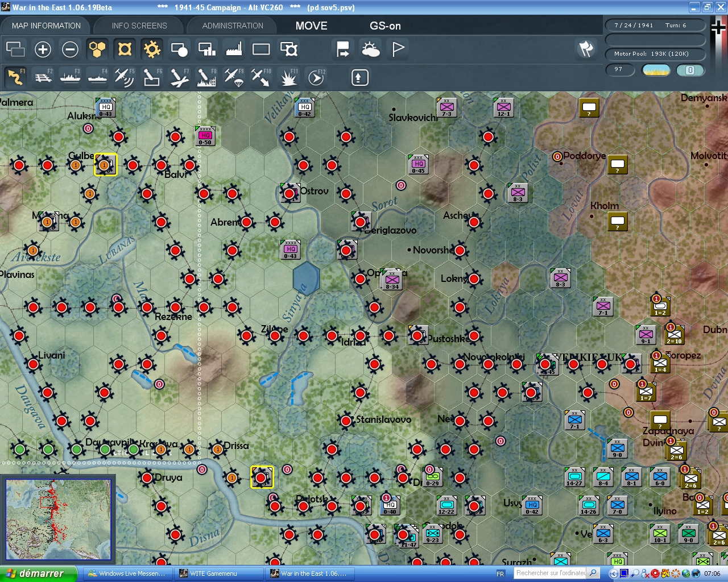
Task: Zoom in the map with plus icon
Action: [43, 49]
